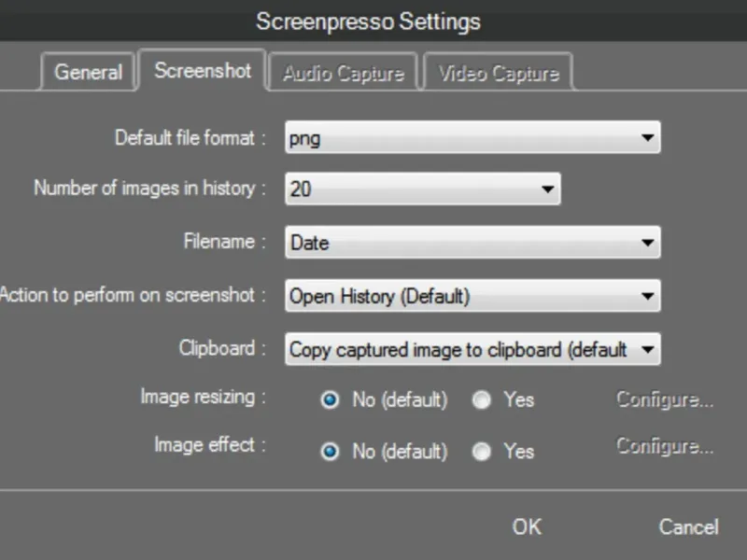Open the Audio Capture tab
This screenshot has width=747, height=560.
(344, 73)
